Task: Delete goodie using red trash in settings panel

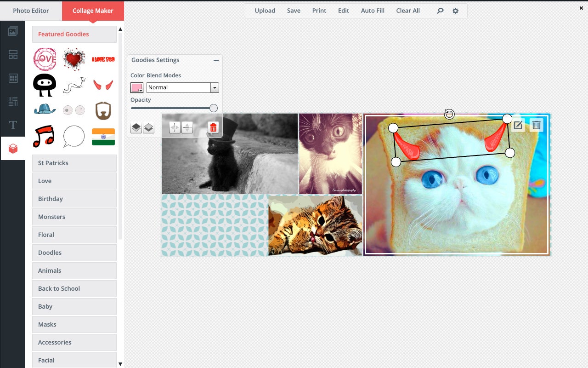Action: 213,127
